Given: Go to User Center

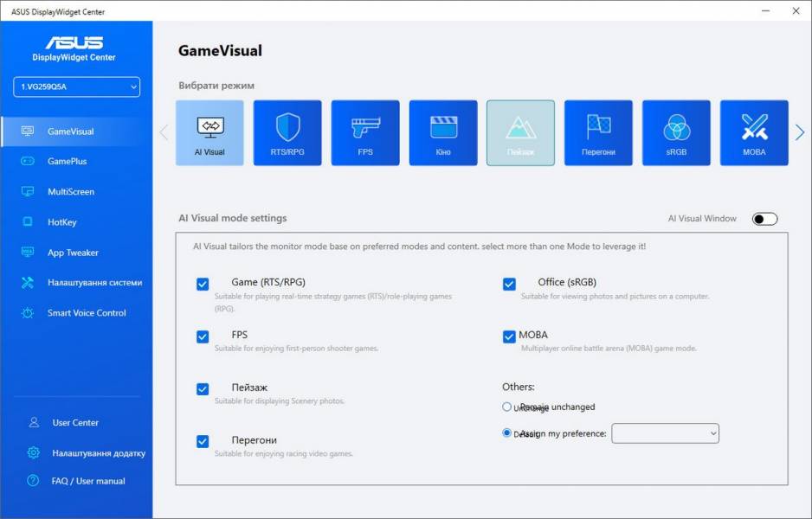Looking at the screenshot, I should pyautogui.click(x=75, y=423).
